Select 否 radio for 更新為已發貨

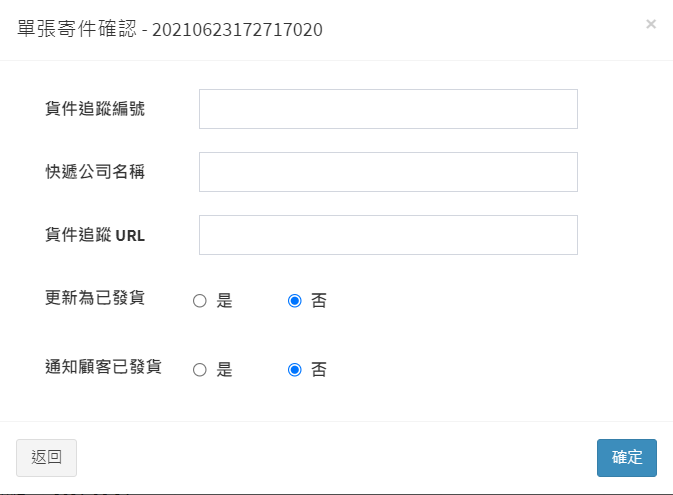(x=294, y=301)
